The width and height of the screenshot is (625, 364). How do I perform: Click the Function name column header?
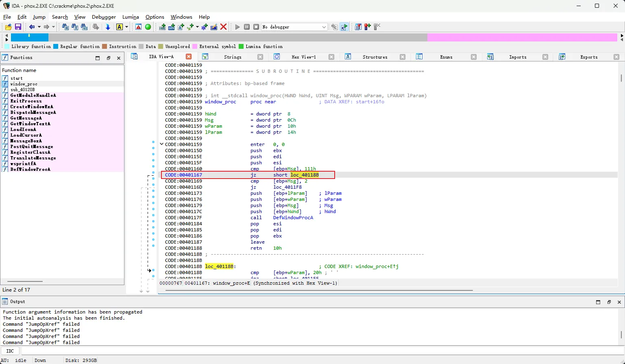[62, 70]
